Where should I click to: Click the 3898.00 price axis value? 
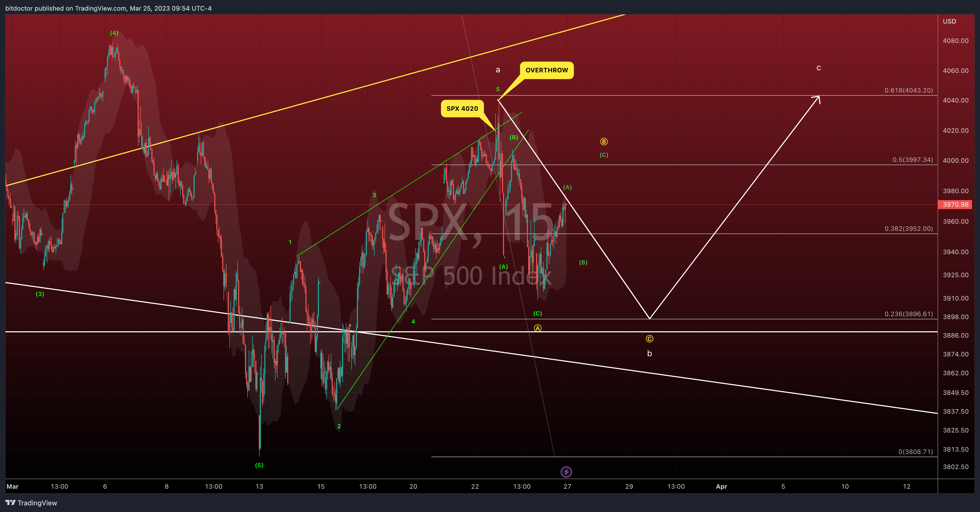[x=956, y=317]
